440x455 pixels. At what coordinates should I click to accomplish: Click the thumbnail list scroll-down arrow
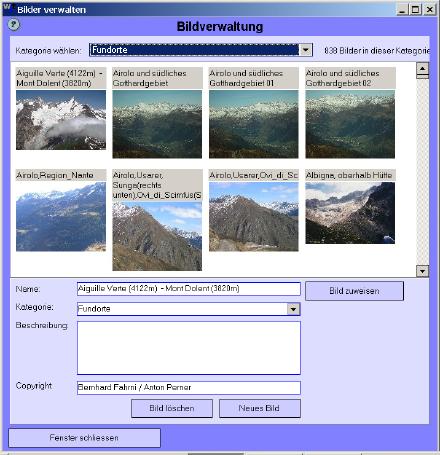click(x=422, y=271)
